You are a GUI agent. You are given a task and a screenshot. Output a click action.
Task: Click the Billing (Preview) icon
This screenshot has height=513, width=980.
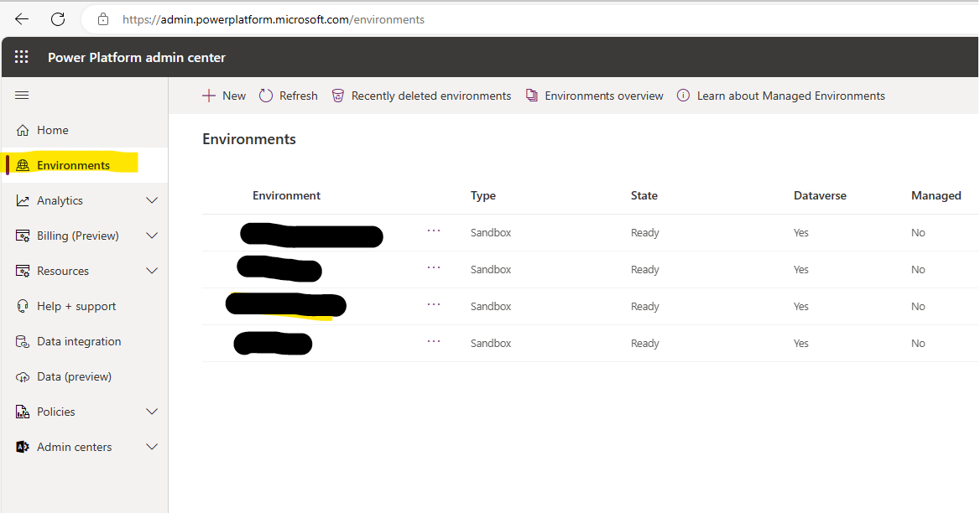[x=23, y=236]
